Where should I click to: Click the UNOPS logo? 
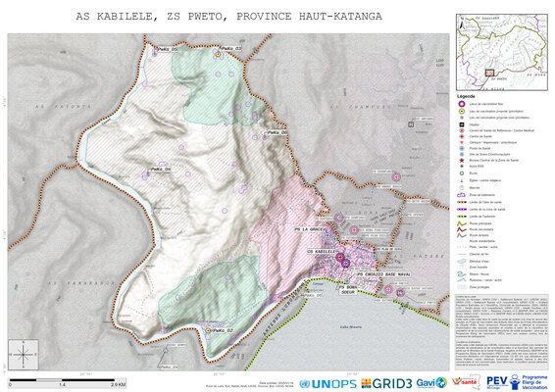pyautogui.click(x=328, y=383)
